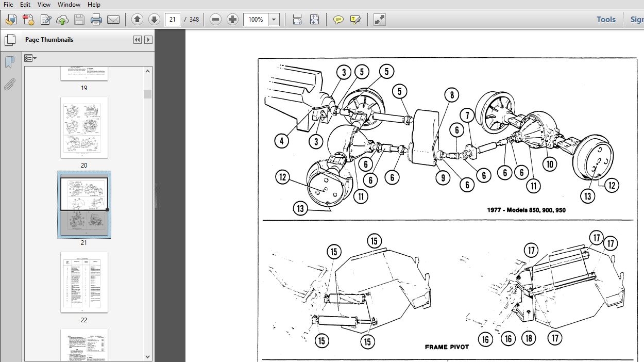The image size is (644, 362).
Task: Zoom out with the minus button
Action: point(216,20)
